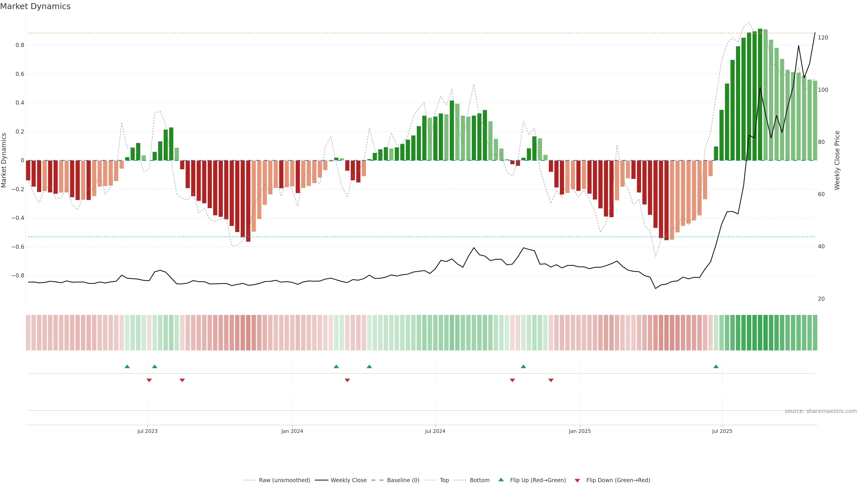The height and width of the screenshot is (488, 868).
Task: Click the Market Dynamics left y-axis title
Action: click(4, 160)
